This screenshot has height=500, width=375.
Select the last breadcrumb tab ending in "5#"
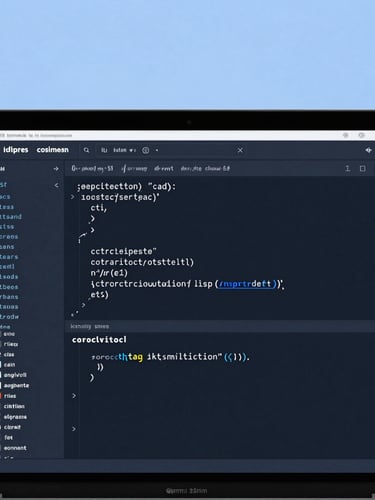[205, 169]
